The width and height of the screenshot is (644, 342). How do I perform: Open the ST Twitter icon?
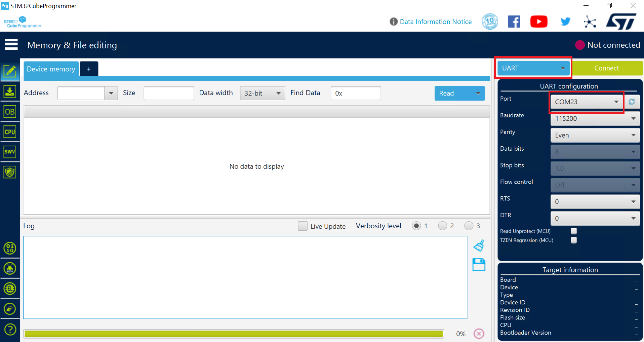(565, 22)
